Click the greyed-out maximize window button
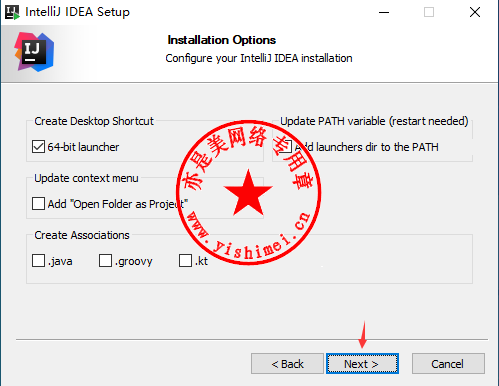 [429, 12]
